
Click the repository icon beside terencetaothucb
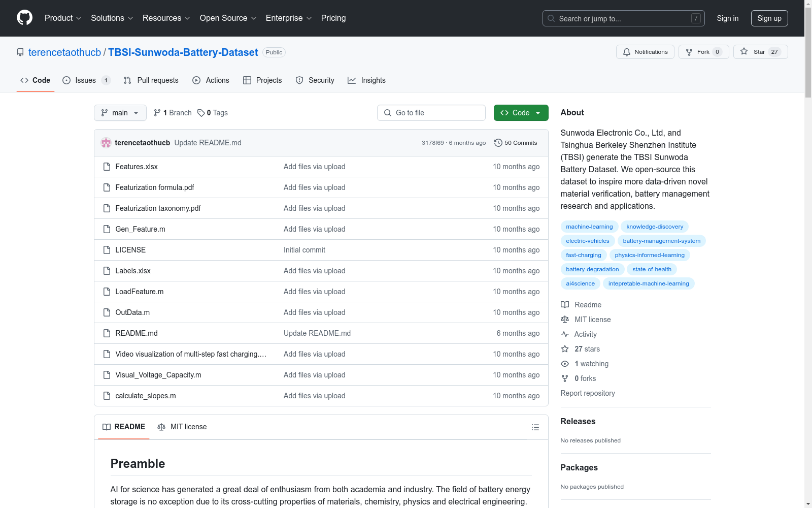click(x=20, y=52)
